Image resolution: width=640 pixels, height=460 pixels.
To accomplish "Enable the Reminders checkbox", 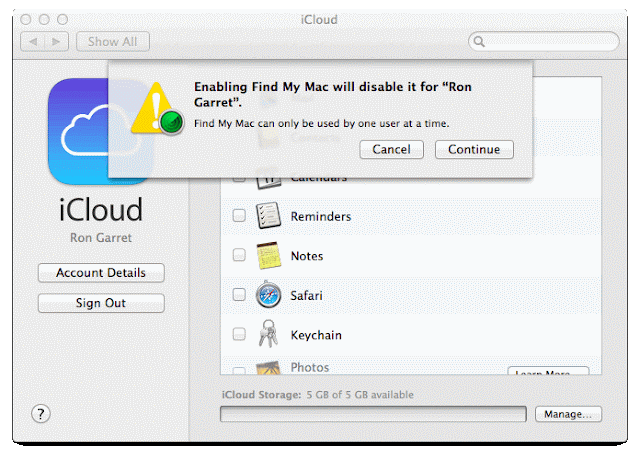I will [239, 215].
